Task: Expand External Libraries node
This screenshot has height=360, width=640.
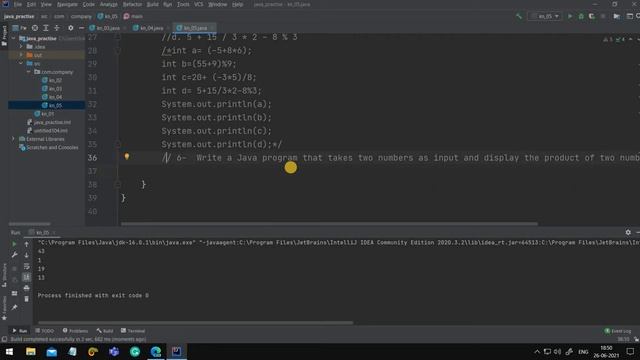Action: click(x=13, y=139)
